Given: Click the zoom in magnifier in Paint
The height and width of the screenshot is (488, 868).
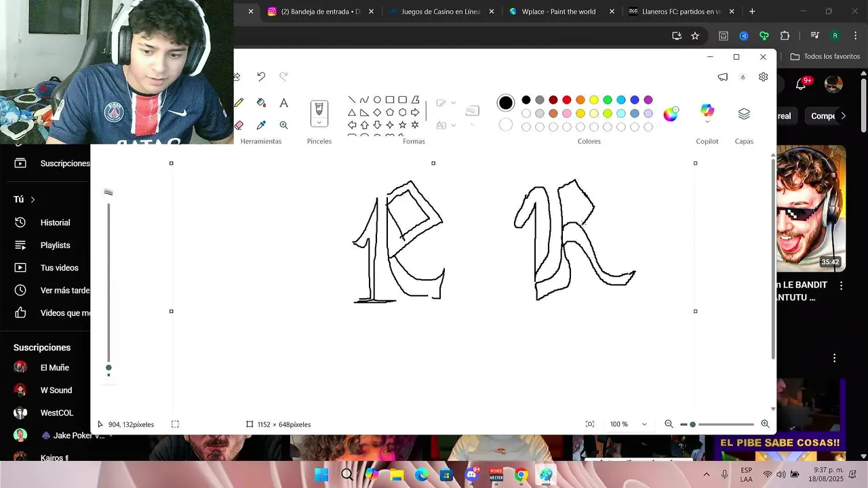Looking at the screenshot, I should [765, 424].
